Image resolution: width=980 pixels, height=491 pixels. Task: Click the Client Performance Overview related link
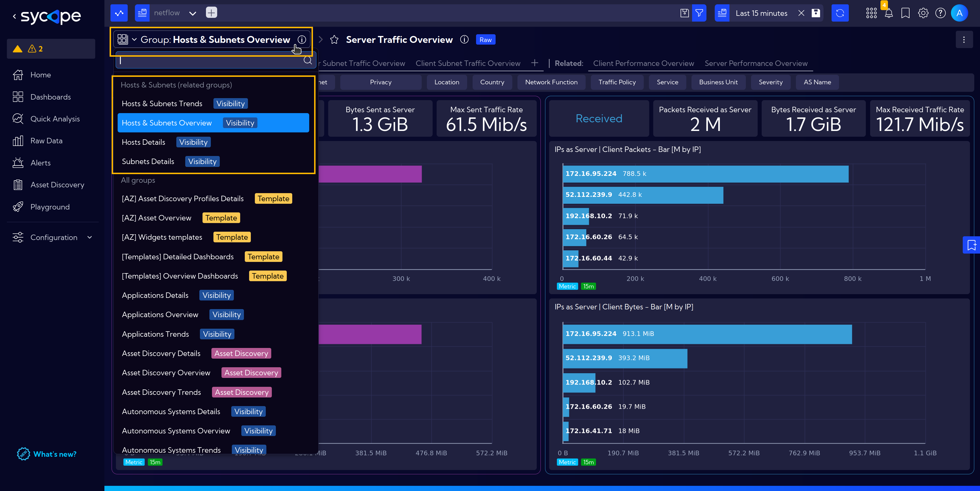(x=643, y=63)
